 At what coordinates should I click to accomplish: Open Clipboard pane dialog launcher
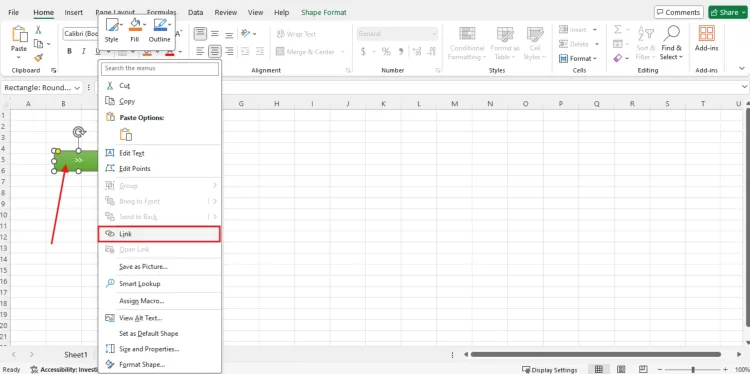coord(54,70)
